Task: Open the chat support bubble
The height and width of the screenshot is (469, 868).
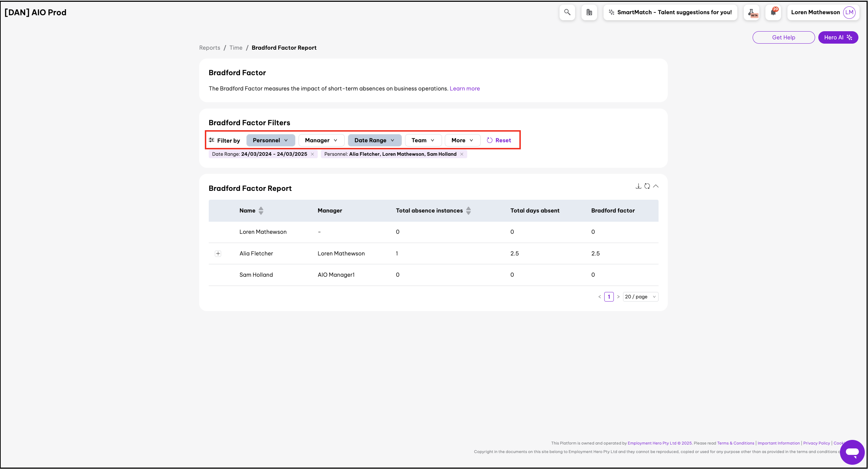Action: (852, 452)
